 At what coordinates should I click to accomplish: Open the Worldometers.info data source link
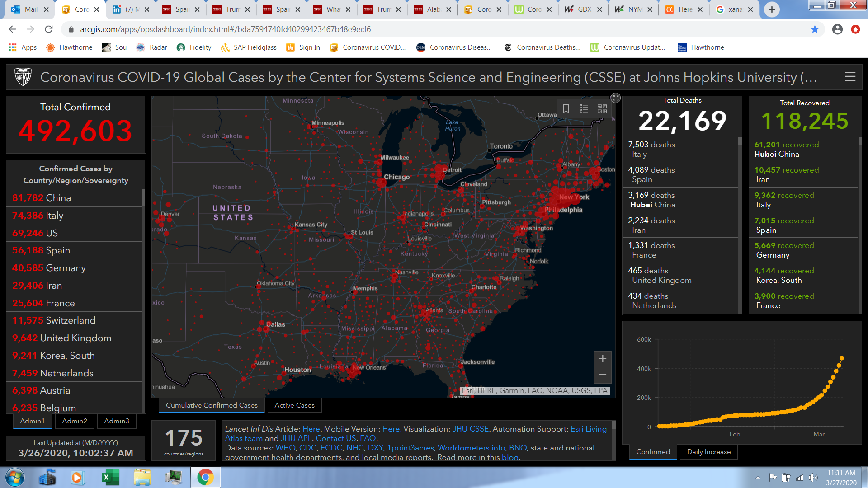point(471,448)
